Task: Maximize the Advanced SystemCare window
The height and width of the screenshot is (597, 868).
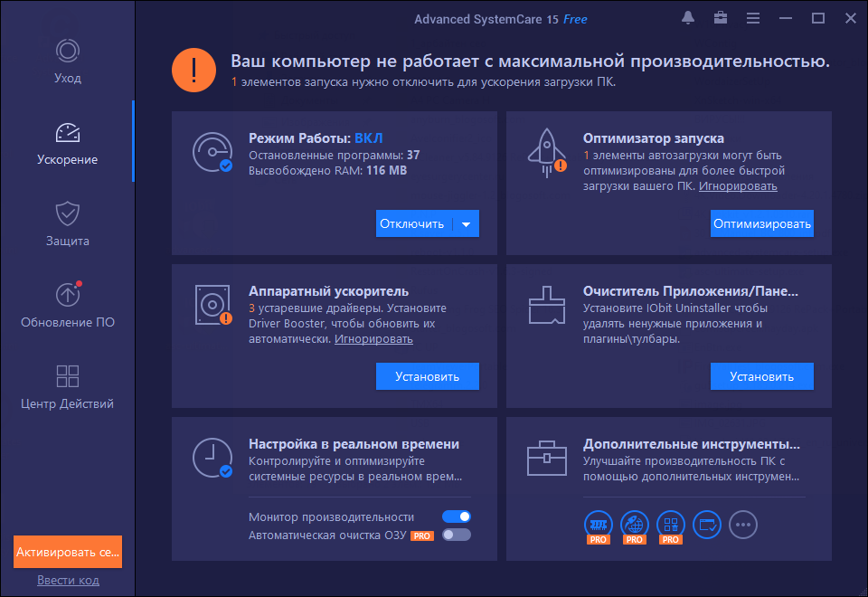Action: (x=818, y=18)
